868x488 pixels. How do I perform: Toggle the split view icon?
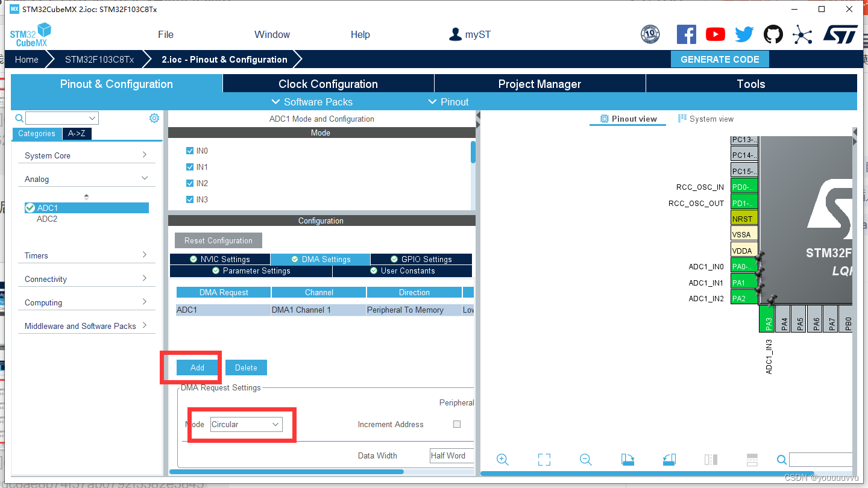click(711, 460)
